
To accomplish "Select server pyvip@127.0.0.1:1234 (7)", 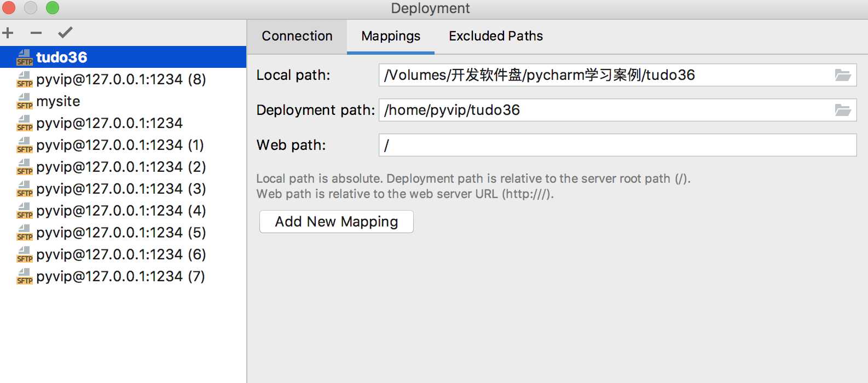I will click(x=123, y=276).
